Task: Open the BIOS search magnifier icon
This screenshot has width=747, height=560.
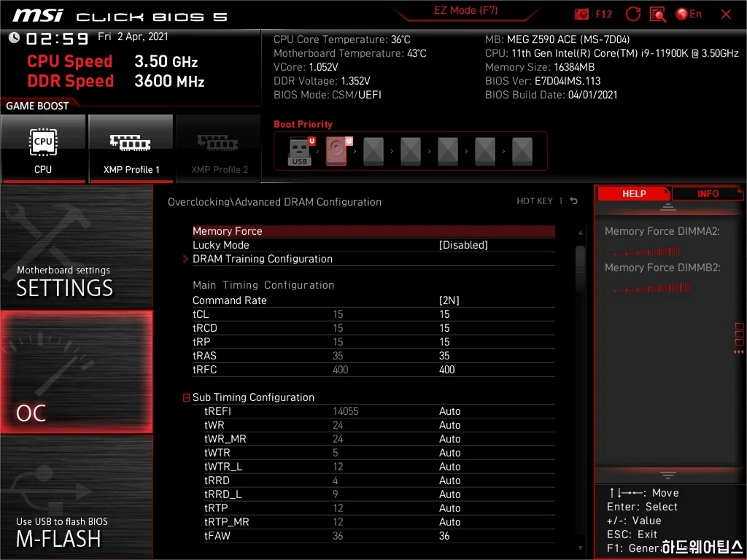Action: [x=658, y=15]
